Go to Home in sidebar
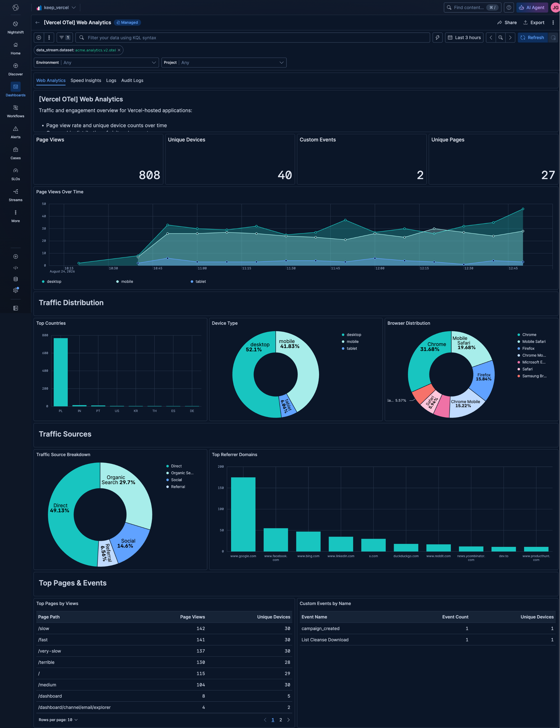 15,48
